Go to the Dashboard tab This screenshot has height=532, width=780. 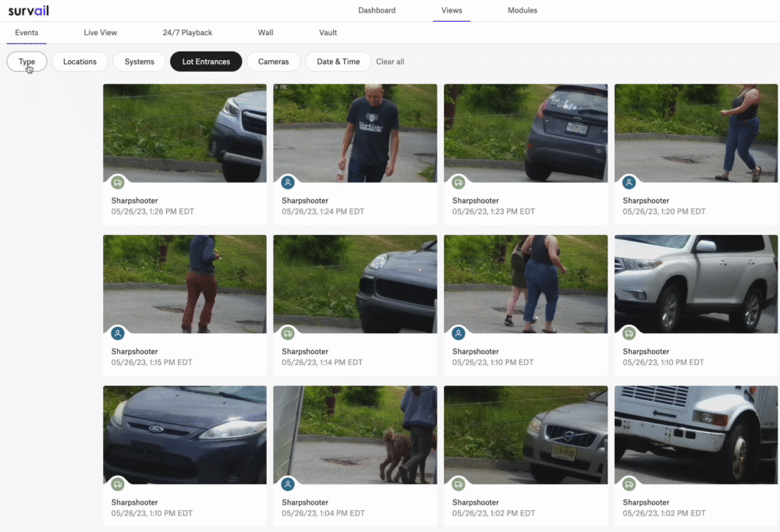point(377,10)
